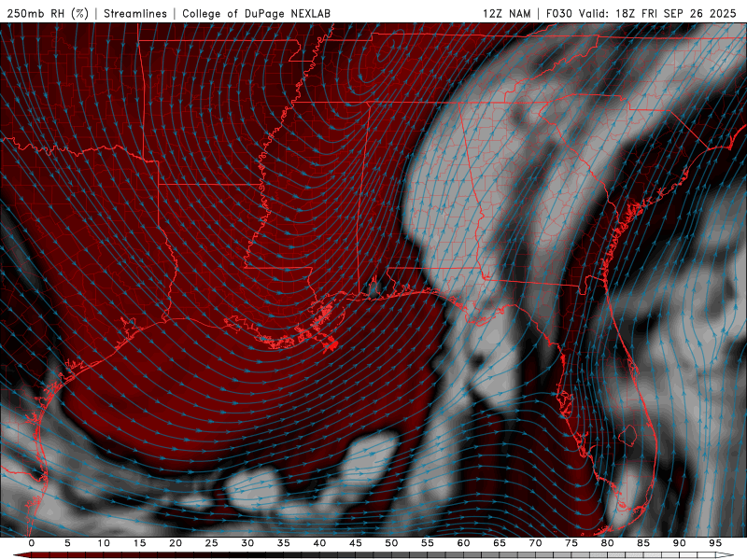Image resolution: width=747 pixels, height=560 pixels.
Task: Click 'Valid: 18Z FRI SEP 26 2025'
Action: click(x=657, y=13)
